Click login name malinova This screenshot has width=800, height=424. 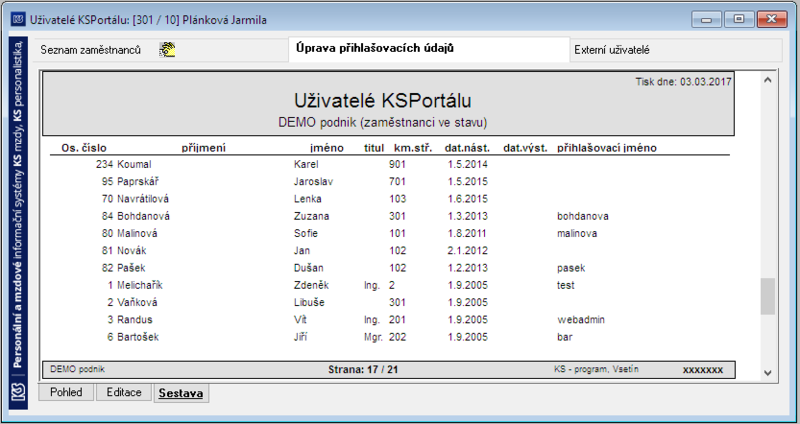(x=577, y=234)
